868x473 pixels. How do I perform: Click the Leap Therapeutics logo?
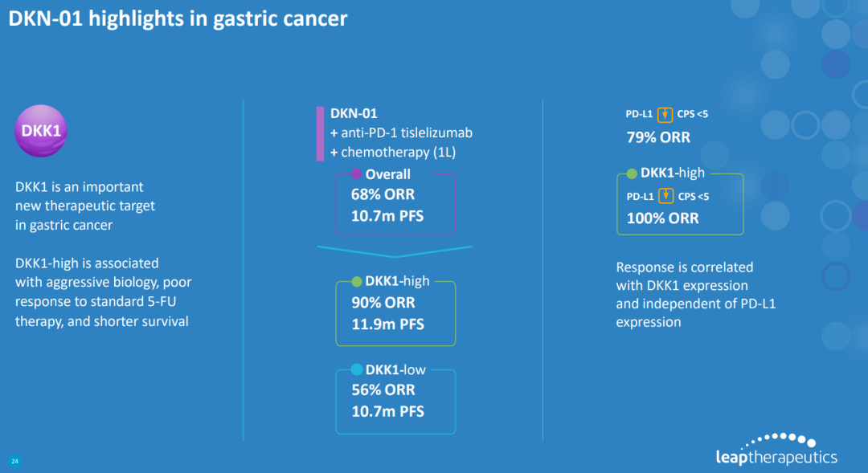[776, 450]
